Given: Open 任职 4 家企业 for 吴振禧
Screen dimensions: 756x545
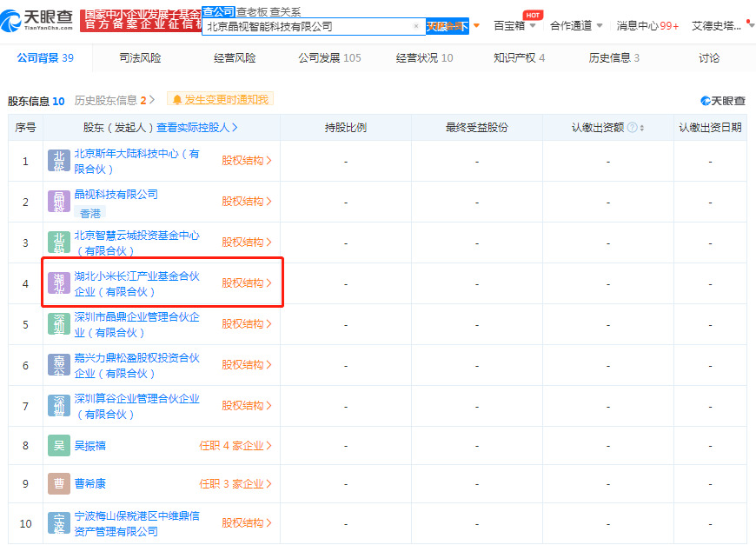Looking at the screenshot, I should point(235,446).
